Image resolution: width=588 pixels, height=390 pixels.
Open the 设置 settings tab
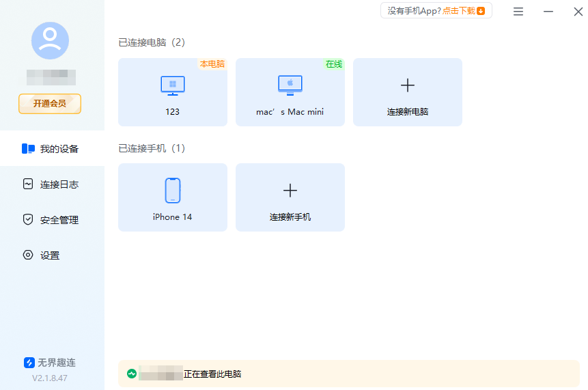[52, 255]
